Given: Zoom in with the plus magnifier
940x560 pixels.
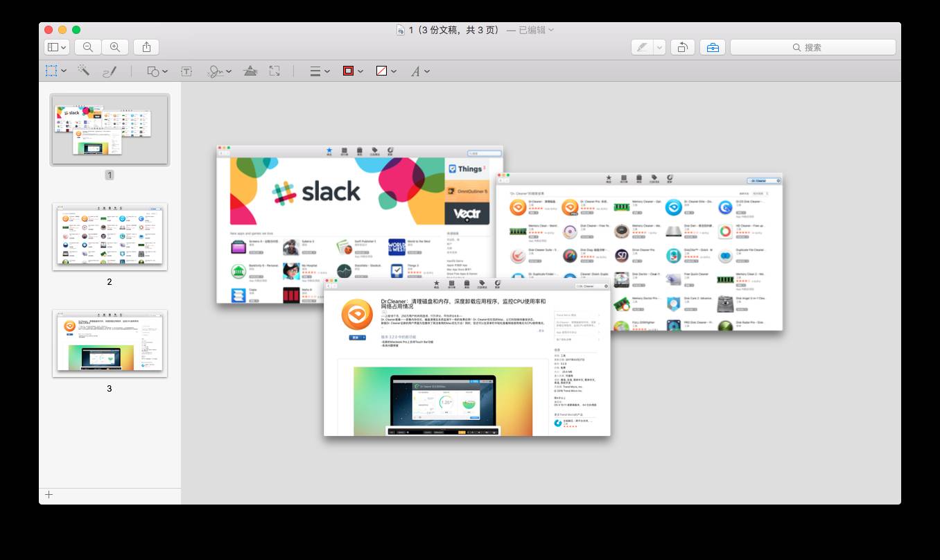Looking at the screenshot, I should (115, 47).
